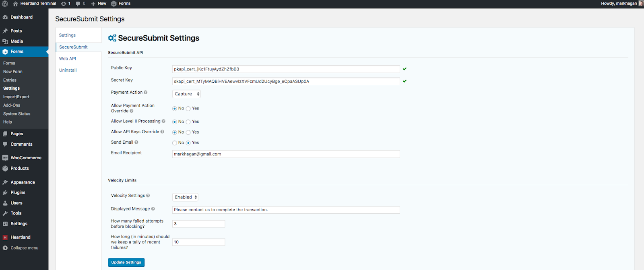Click the plus New icon in admin bar

coord(93,4)
